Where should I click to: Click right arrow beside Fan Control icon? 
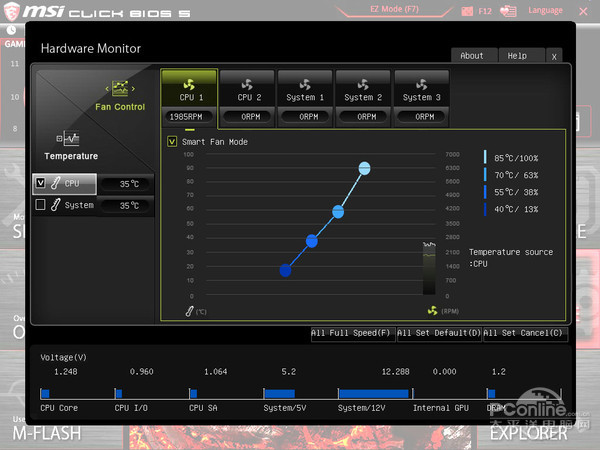coord(133,89)
